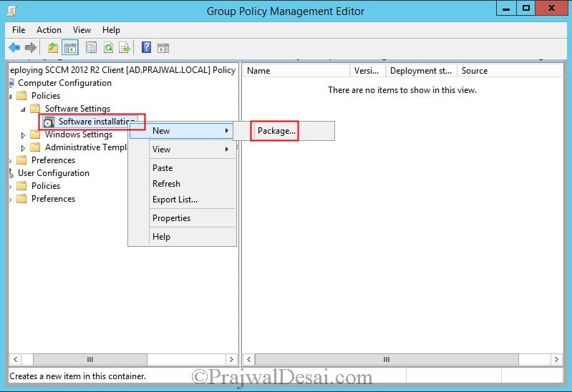572x392 pixels.
Task: Click the blue Help question mark icon
Action: point(146,47)
